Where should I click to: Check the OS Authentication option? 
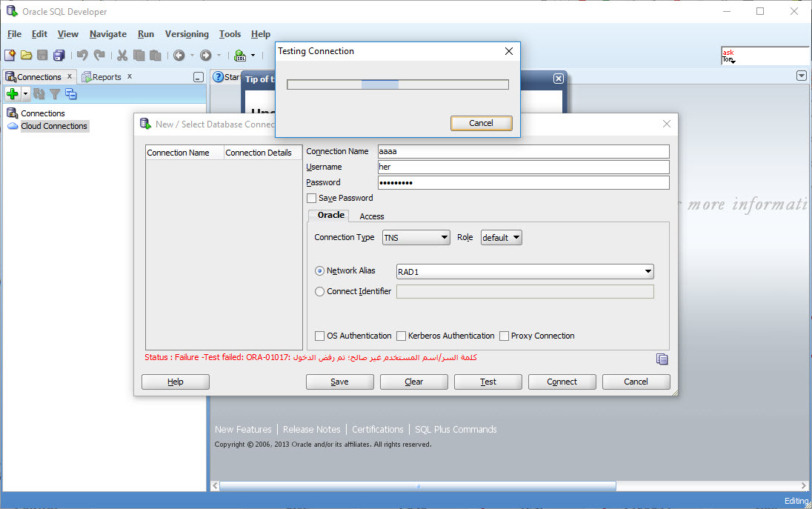point(320,336)
